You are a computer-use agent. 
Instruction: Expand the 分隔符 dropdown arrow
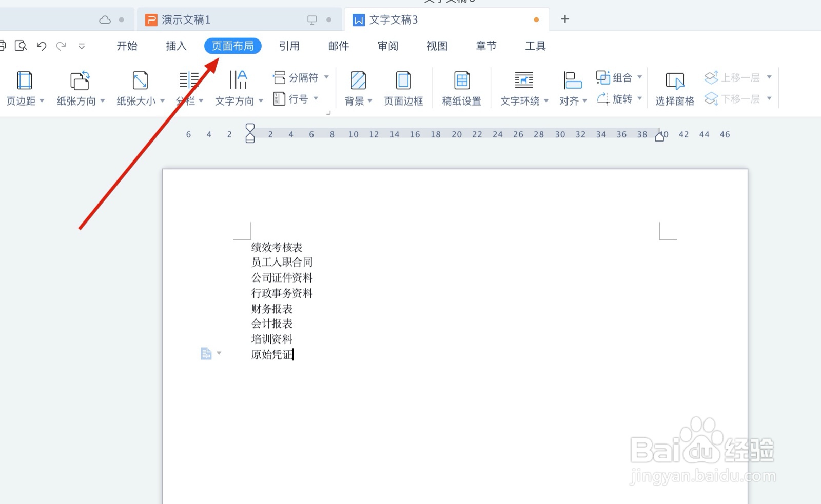tap(326, 77)
